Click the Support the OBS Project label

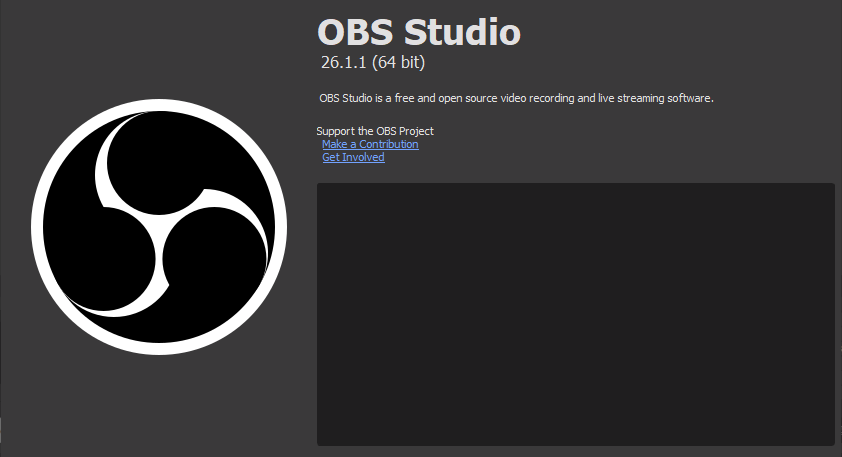coord(375,131)
